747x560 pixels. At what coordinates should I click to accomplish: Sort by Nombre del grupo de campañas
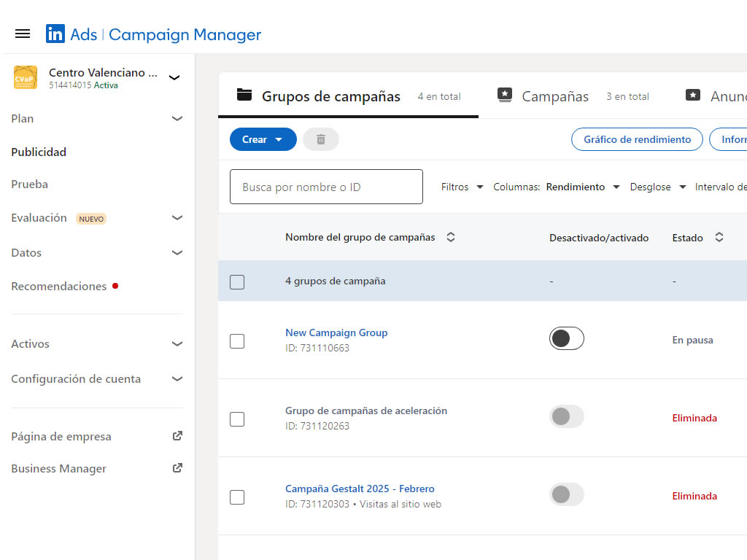pos(451,237)
